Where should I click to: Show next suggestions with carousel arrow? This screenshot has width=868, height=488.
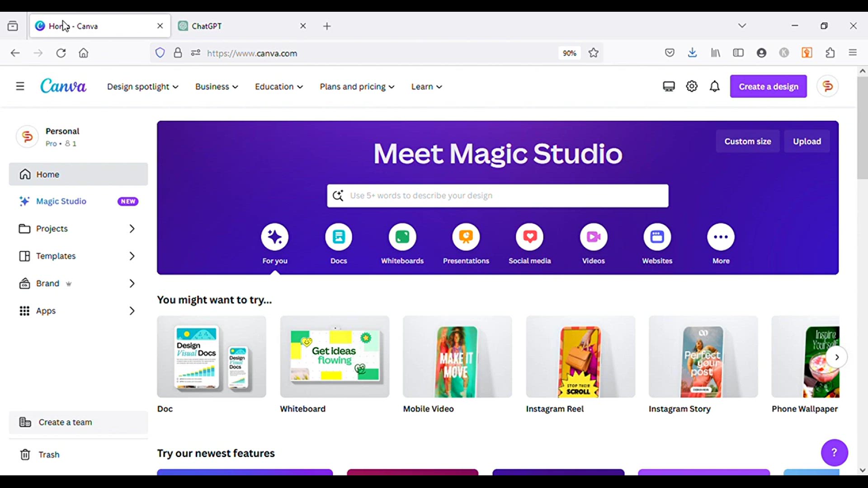(x=837, y=357)
